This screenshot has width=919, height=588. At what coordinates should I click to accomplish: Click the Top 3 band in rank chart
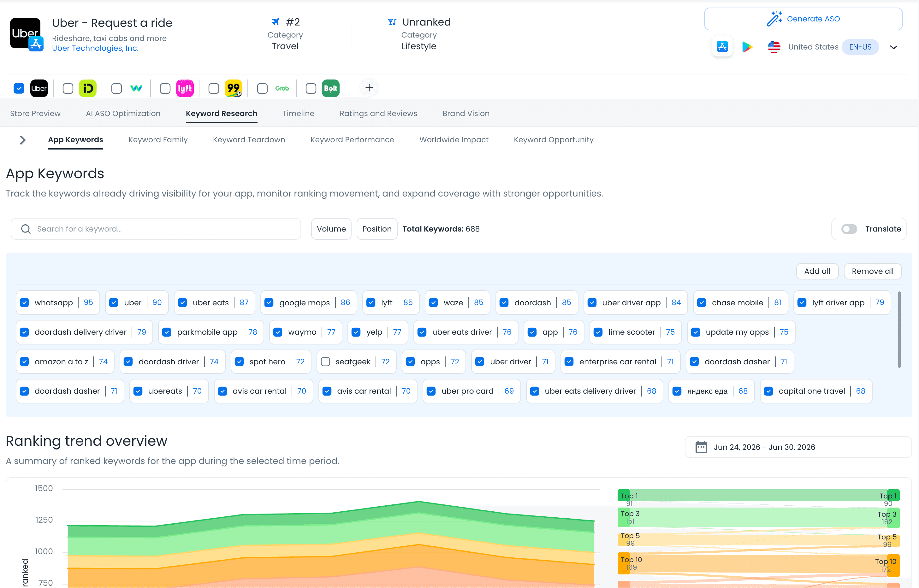758,517
